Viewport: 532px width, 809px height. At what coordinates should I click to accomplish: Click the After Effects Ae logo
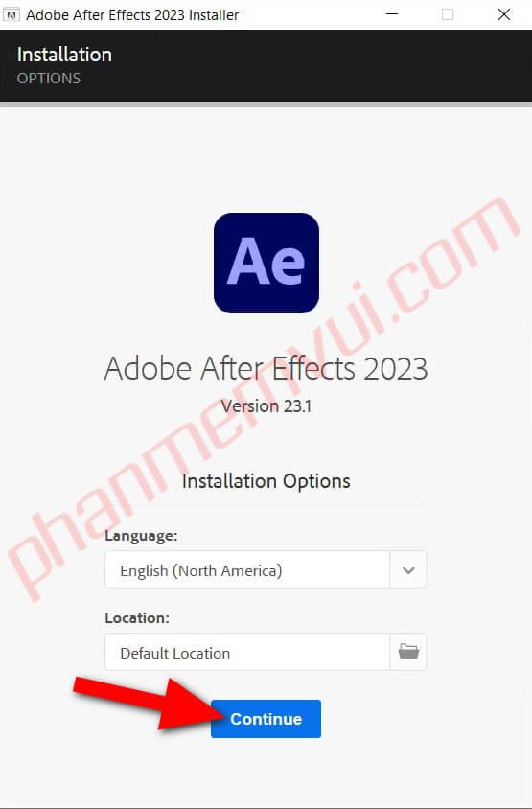(266, 263)
